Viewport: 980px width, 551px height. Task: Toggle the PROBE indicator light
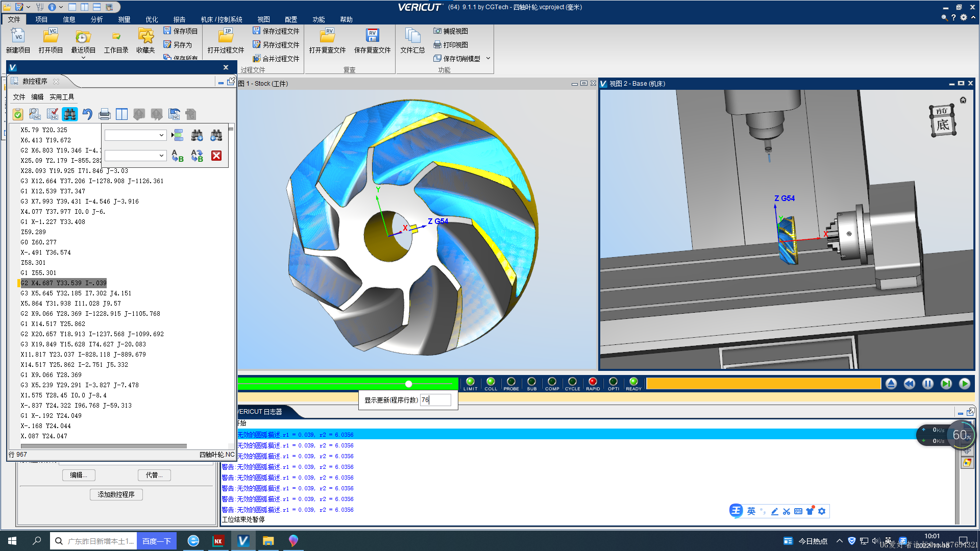tap(511, 382)
